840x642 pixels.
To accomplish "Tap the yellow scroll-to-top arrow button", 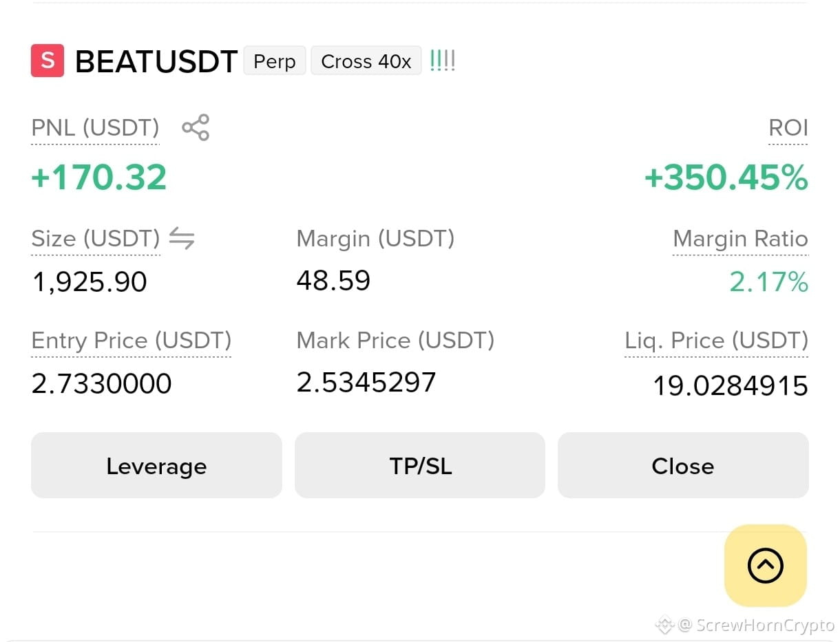I will (765, 566).
